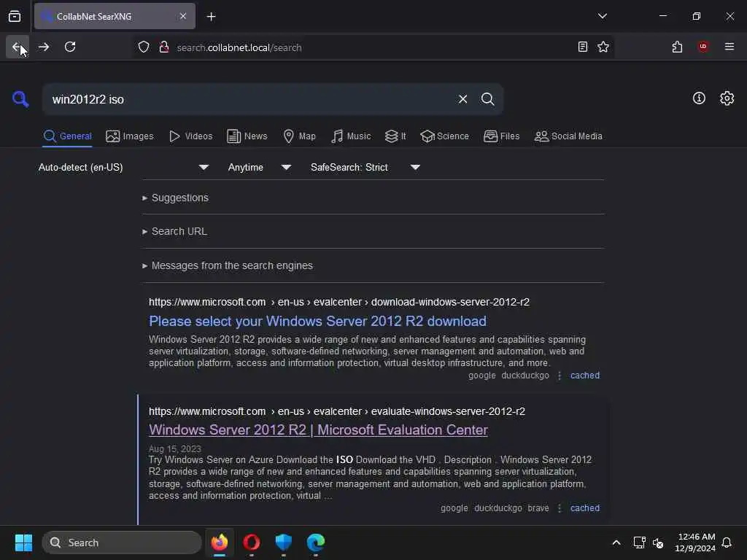The width and height of the screenshot is (747, 560).
Task: Open Windows Server 2012 R2 Evaluation Center link
Action: point(318,429)
